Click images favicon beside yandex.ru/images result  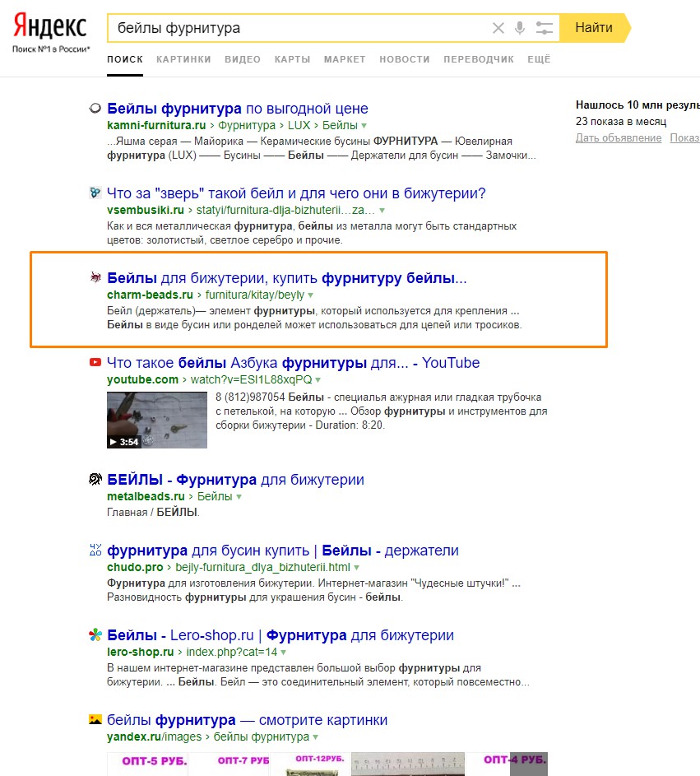point(95,719)
